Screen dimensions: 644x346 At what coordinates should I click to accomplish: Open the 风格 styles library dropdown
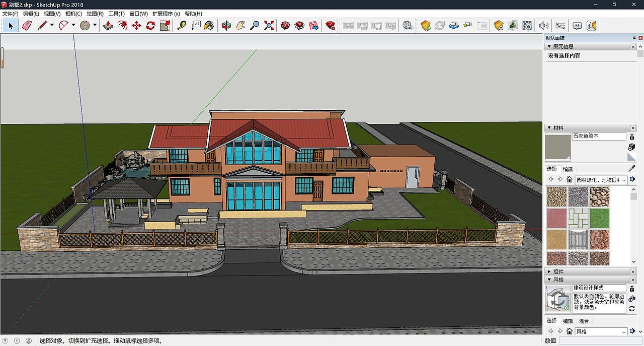click(601, 331)
